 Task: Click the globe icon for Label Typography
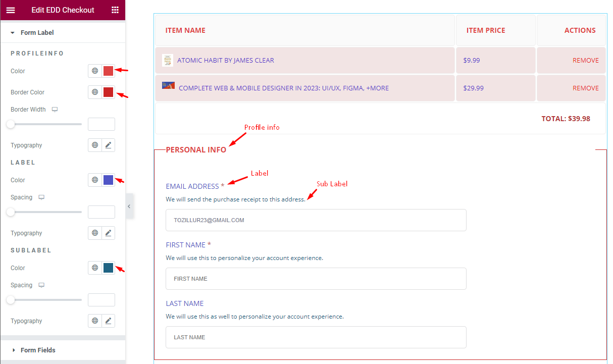click(94, 233)
